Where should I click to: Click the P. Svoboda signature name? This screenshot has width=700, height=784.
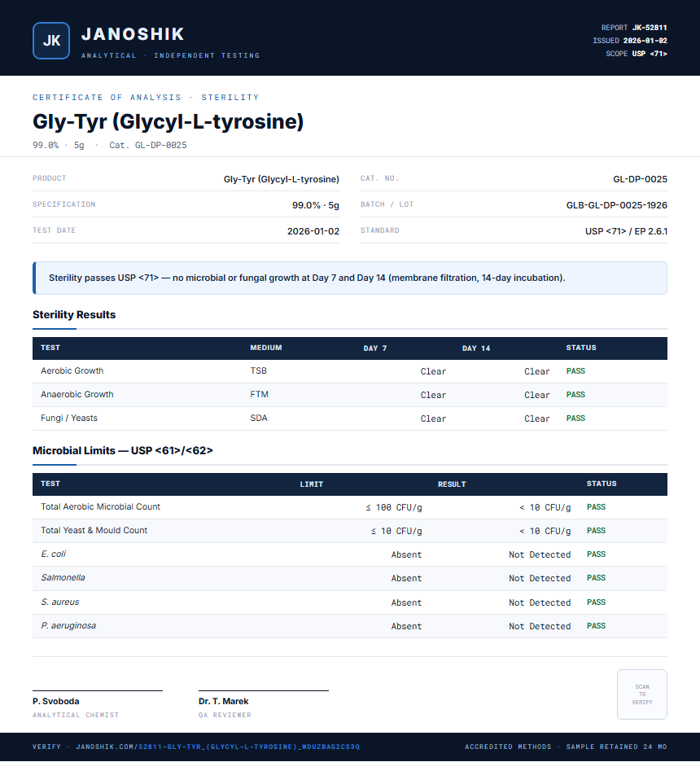tap(56, 701)
